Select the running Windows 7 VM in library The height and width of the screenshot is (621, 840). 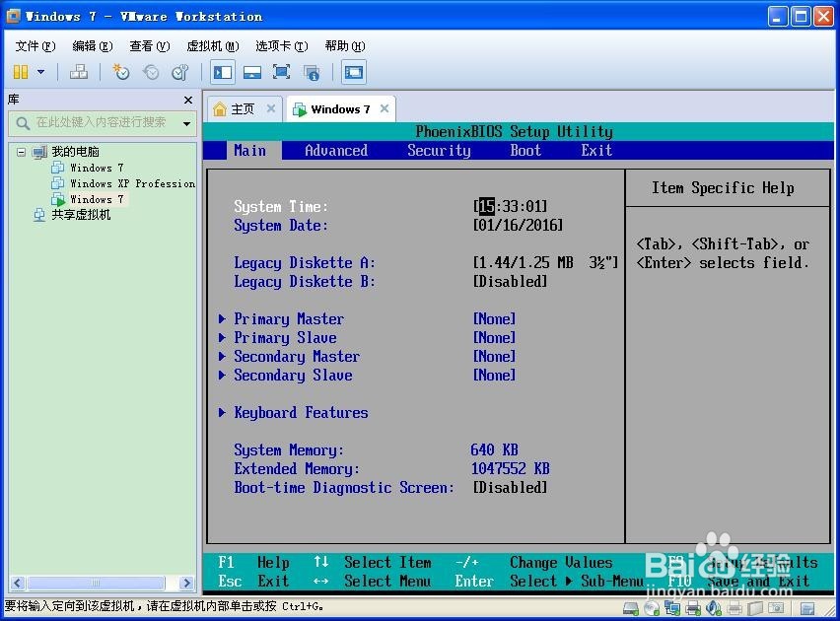[97, 199]
